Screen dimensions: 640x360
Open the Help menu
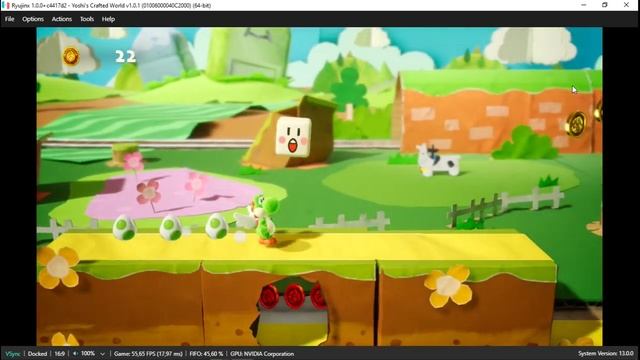[x=108, y=19]
